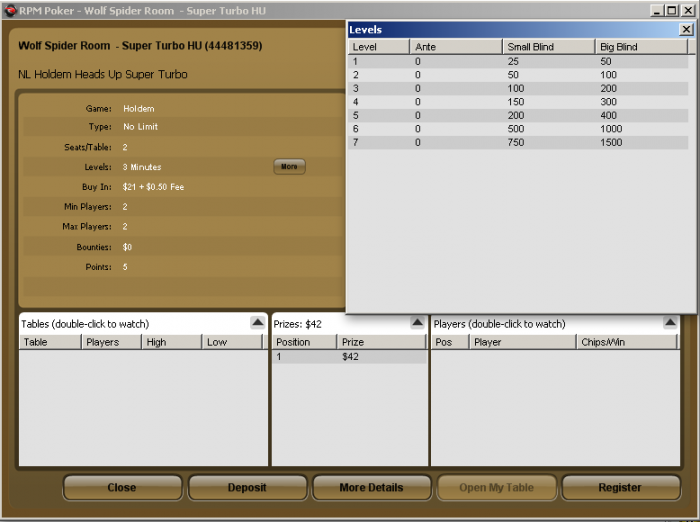This screenshot has height=522, width=700.
Task: Click the Players column header in Tables
Action: (x=111, y=342)
